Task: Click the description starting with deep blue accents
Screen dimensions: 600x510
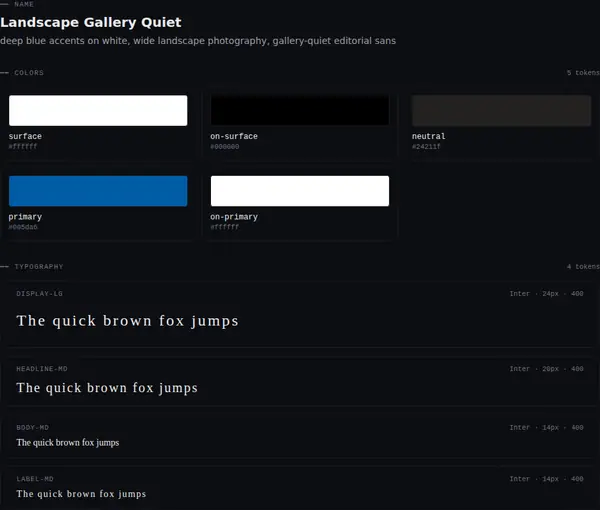Action: tap(198, 41)
